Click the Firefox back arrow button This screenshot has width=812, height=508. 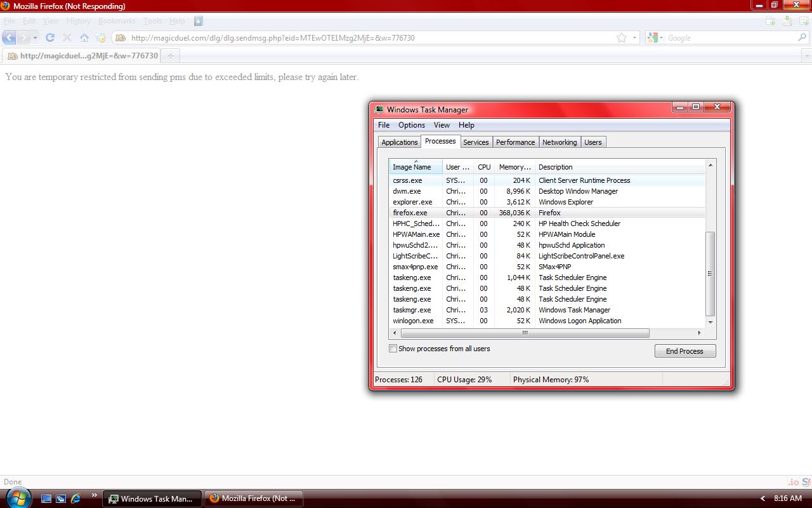(10, 37)
